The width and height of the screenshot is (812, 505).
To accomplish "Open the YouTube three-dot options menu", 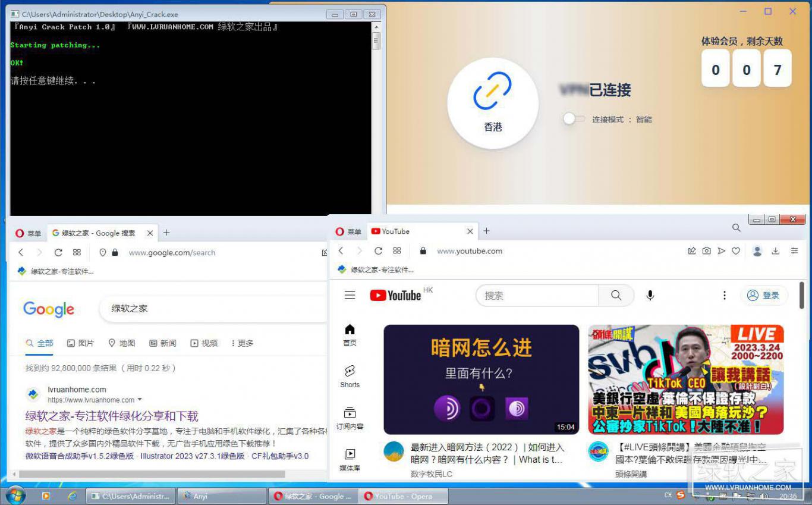I will point(725,295).
